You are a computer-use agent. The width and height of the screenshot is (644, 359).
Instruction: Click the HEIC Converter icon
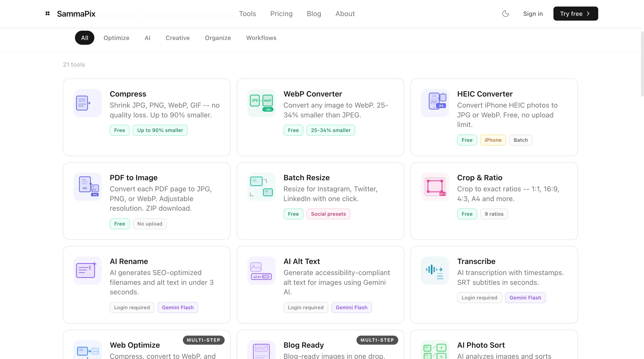435,103
